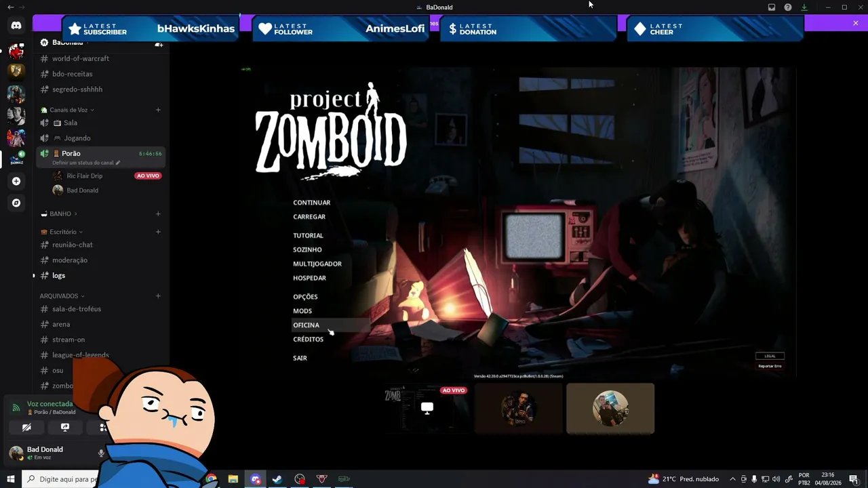Click the Windows Start button
The image size is (868, 488).
click(11, 479)
